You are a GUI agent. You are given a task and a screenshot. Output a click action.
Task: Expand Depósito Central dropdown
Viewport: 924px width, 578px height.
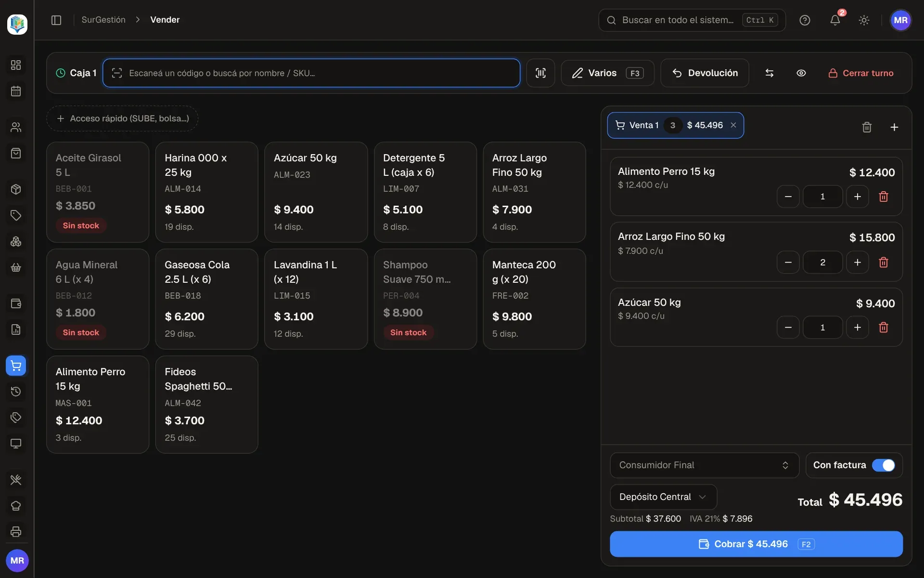pos(663,497)
